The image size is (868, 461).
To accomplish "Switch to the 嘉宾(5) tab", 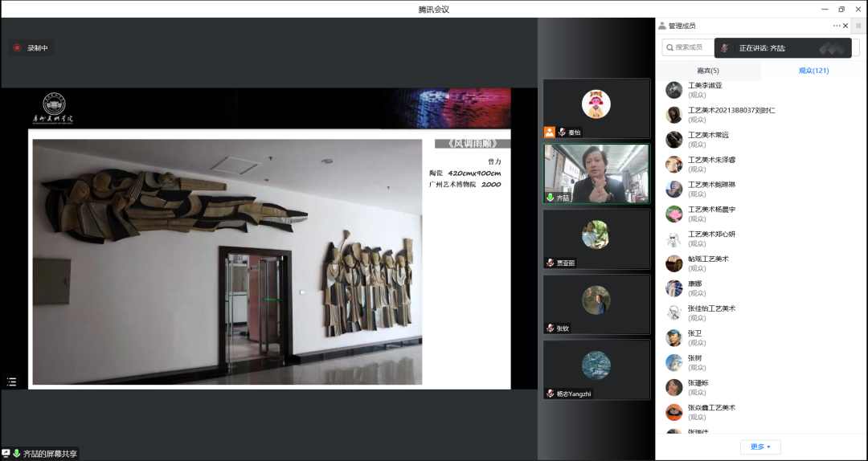I will click(x=708, y=71).
